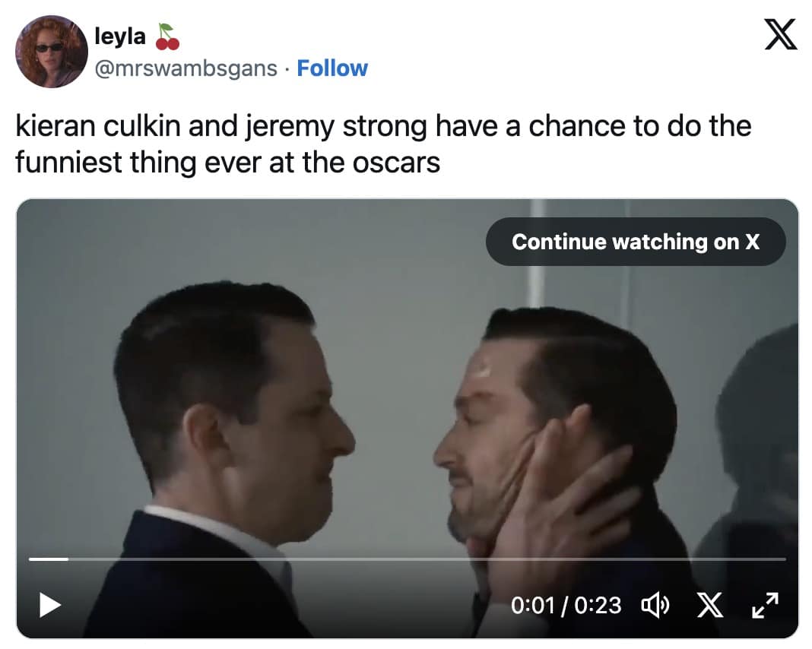The height and width of the screenshot is (649, 812).
Task: Play the video with the play triangle
Action: tap(50, 605)
